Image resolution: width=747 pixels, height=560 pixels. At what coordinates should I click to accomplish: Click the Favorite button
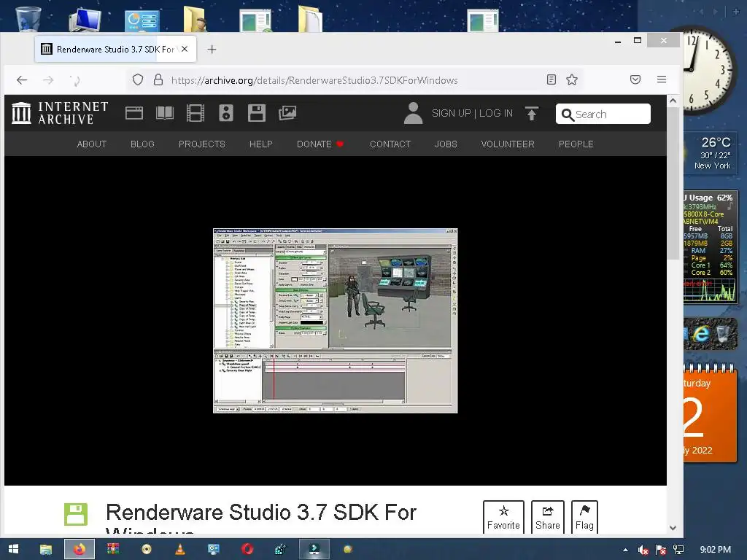[503, 517]
